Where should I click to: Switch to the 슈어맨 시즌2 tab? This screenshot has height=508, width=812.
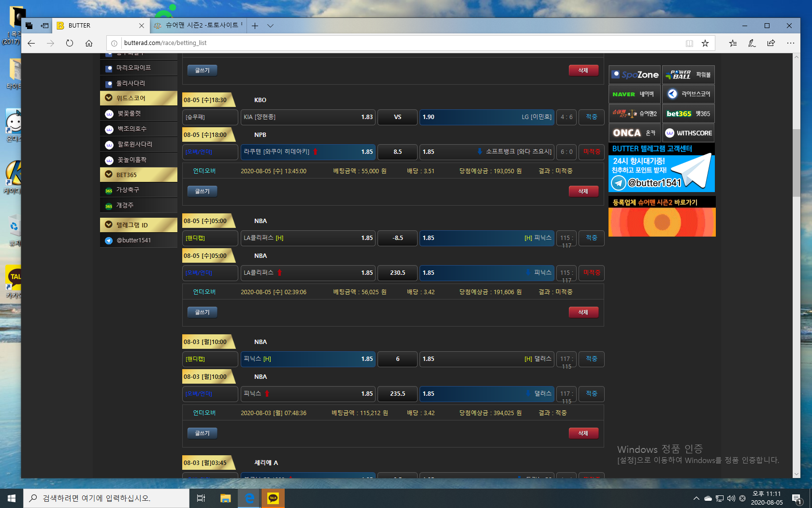pos(198,26)
